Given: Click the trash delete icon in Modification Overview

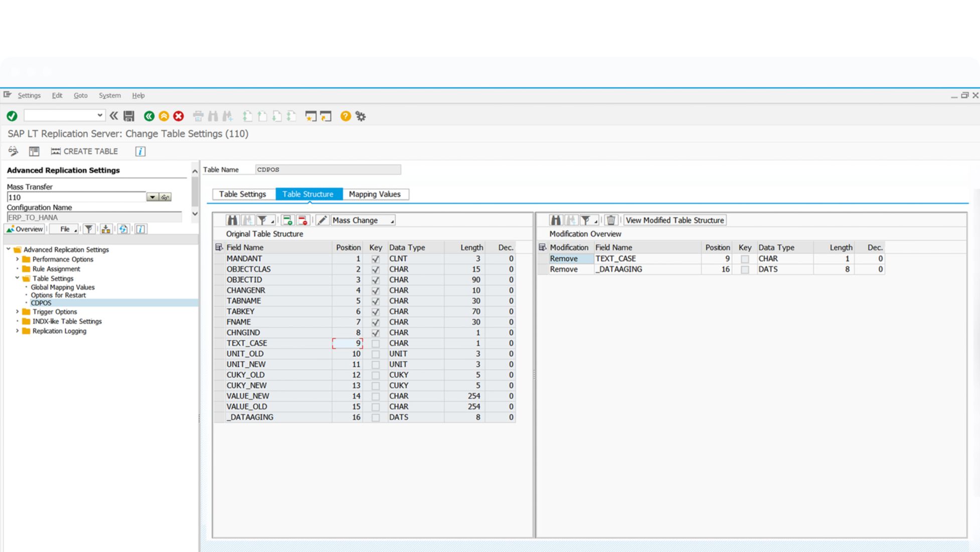Looking at the screenshot, I should (610, 220).
